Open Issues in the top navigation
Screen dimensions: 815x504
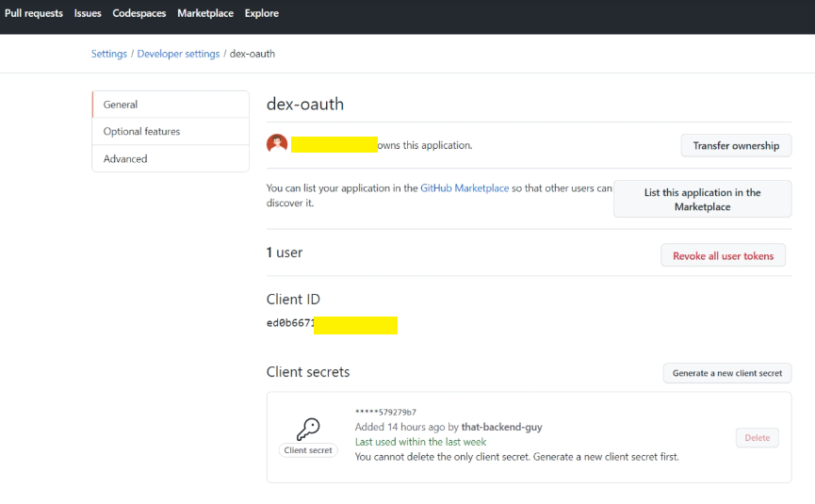point(88,13)
